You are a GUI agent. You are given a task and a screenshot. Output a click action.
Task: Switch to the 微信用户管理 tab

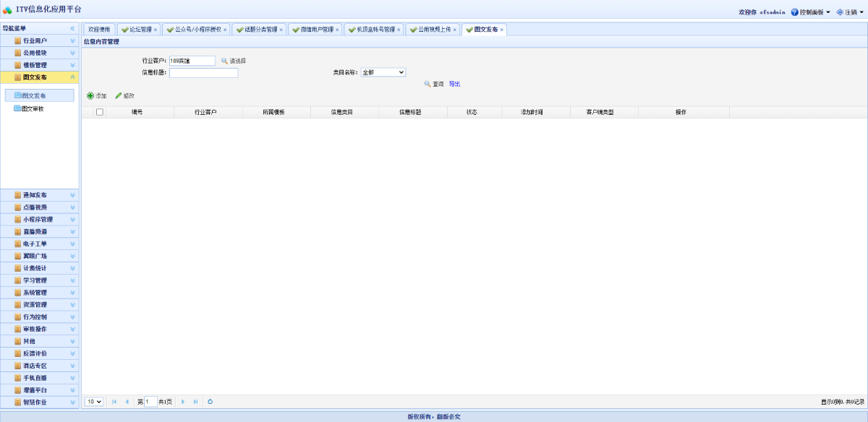tap(316, 30)
